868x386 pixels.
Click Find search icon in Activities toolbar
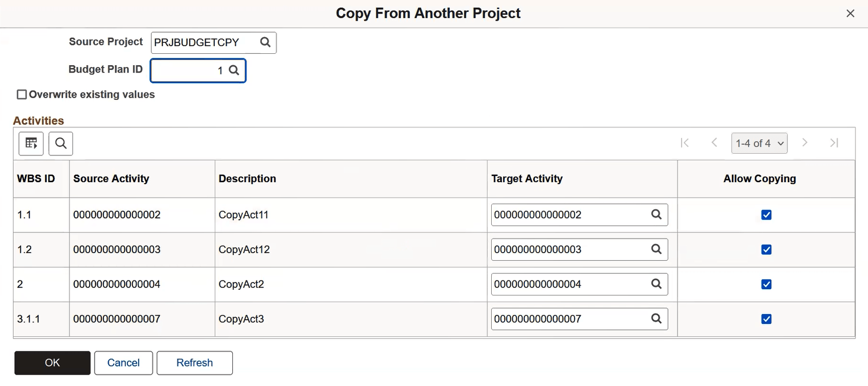pyautogui.click(x=61, y=143)
